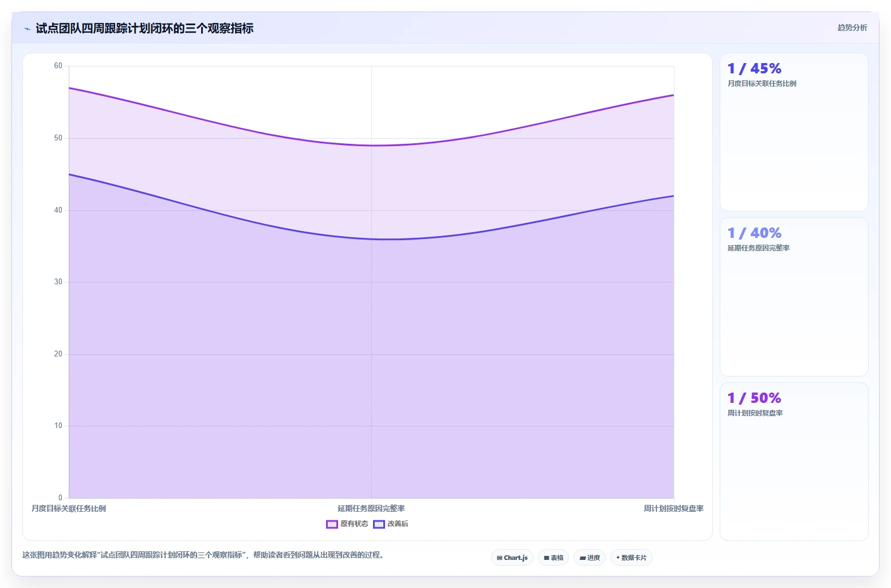The width and height of the screenshot is (891, 588).
Task: Click the 改善后 legend label
Action: (x=398, y=524)
